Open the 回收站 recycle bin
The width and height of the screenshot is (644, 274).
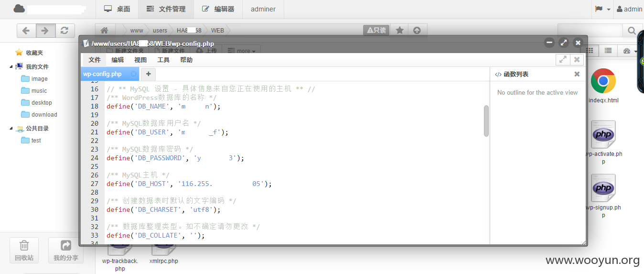point(24,250)
